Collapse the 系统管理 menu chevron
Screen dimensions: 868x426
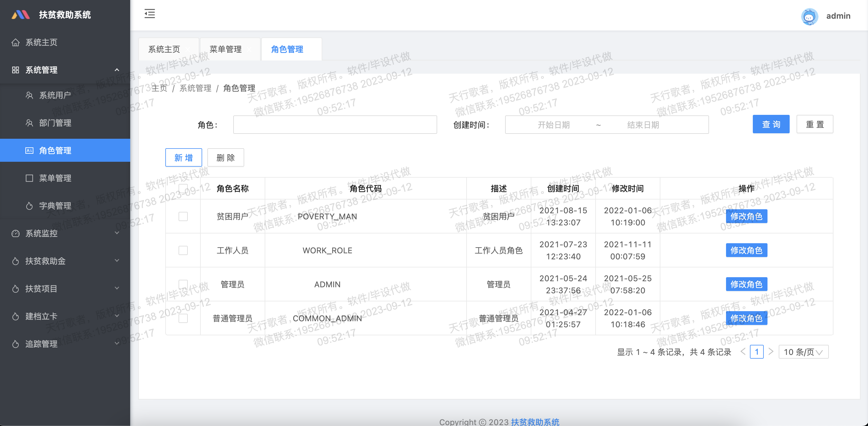click(x=117, y=70)
